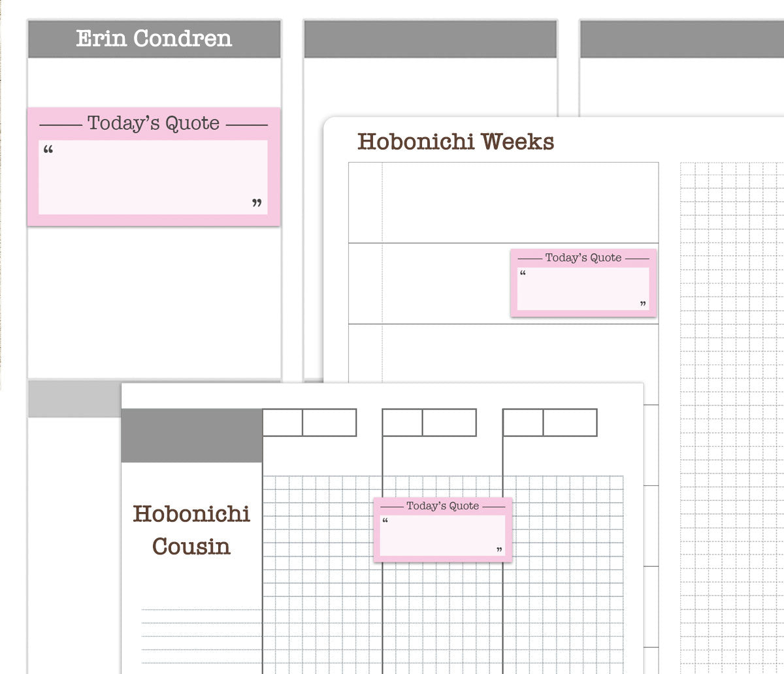This screenshot has width=784, height=674.
Task: Click the blank gray header of middle Erin Condren column
Action: coord(431,39)
